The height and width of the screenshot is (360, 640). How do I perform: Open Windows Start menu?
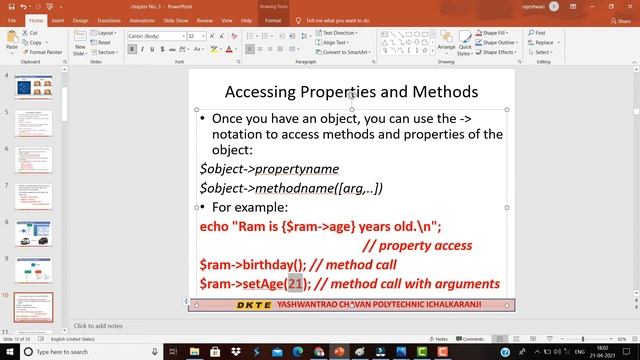pyautogui.click(x=10, y=351)
